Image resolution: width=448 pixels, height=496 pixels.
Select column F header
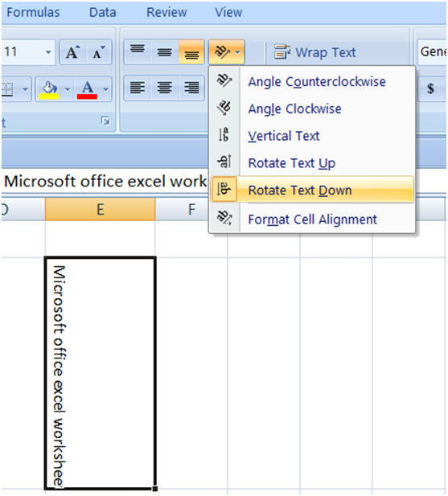click(x=191, y=209)
